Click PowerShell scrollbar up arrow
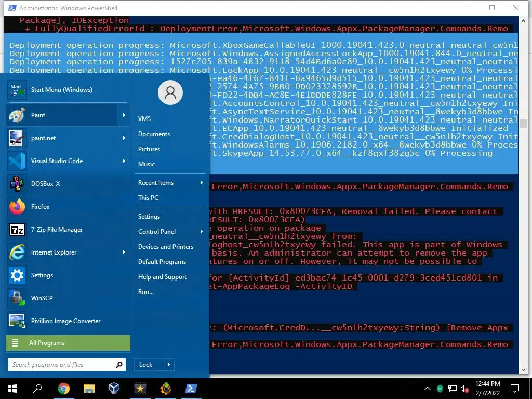Image resolution: width=532 pixels, height=399 pixels. (523, 21)
